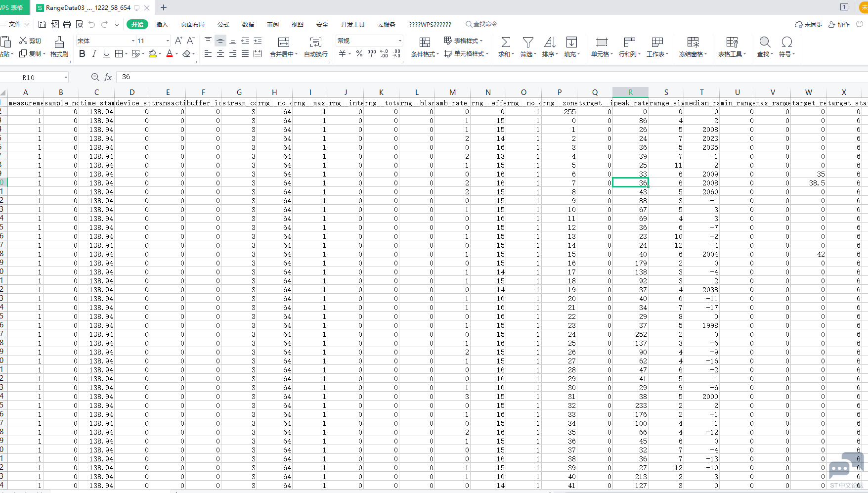Expand the number format dropdown (常规)

(x=399, y=41)
